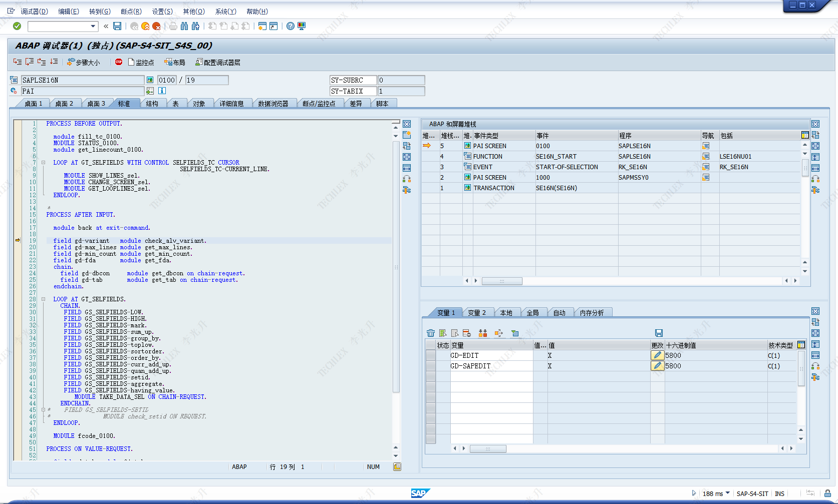
Task: Collapse the LOOP block at line 28
Action: [x=44, y=299]
